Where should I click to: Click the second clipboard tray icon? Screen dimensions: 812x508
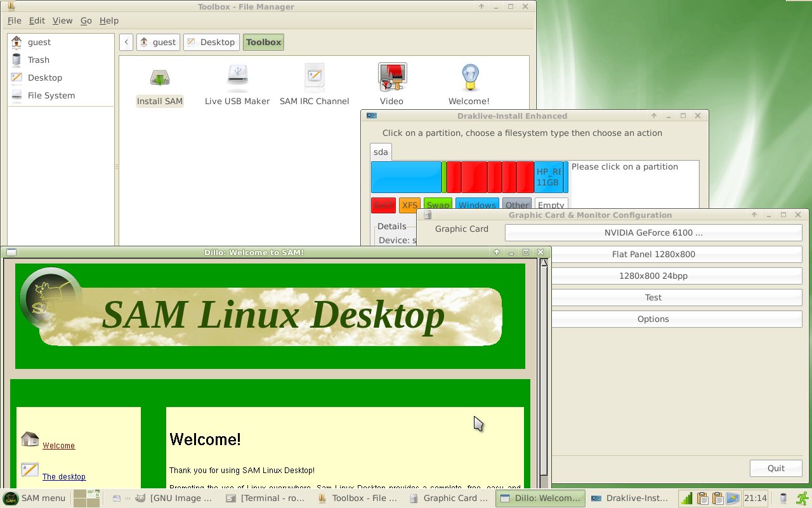click(717, 498)
